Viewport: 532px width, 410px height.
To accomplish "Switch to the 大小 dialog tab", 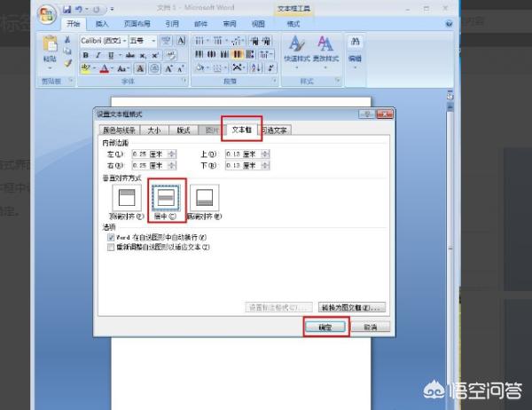I will (154, 130).
